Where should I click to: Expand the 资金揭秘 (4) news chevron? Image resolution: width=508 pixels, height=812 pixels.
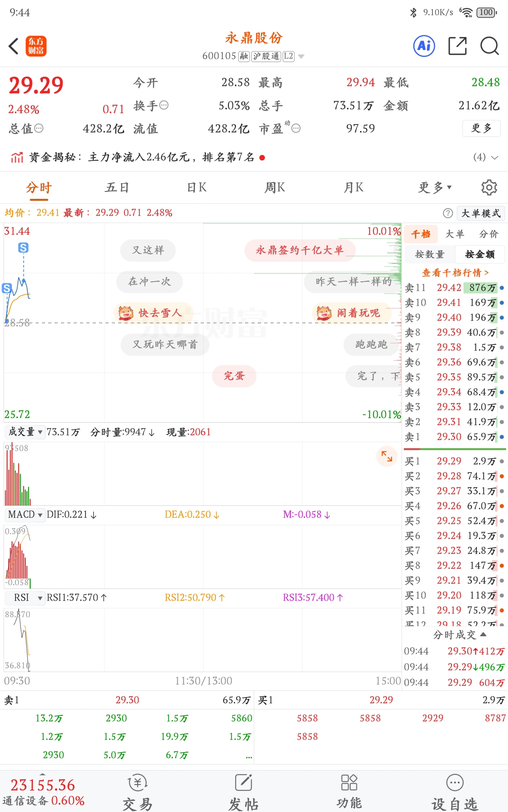tap(494, 157)
